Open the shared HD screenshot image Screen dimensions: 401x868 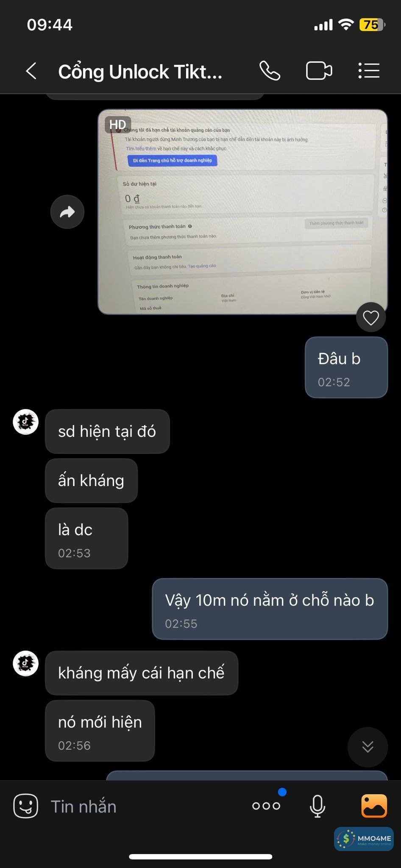click(x=243, y=212)
